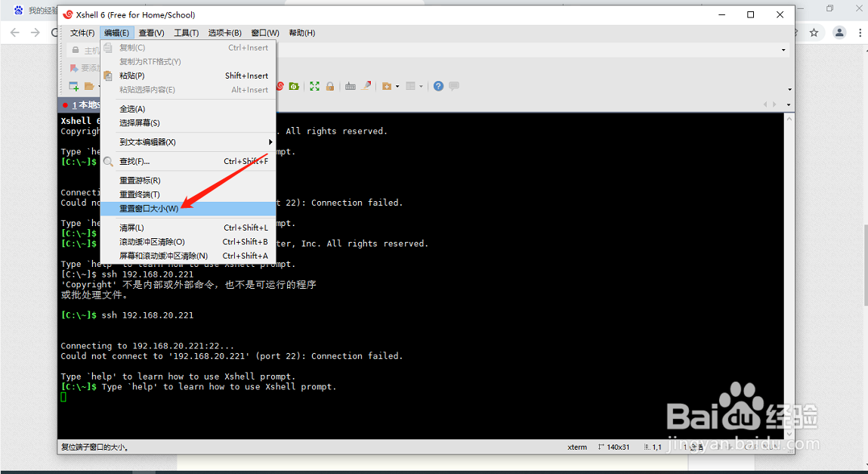Open dropdown next to new folder icon
Viewport: 868px width, 474px height.
[x=397, y=87]
